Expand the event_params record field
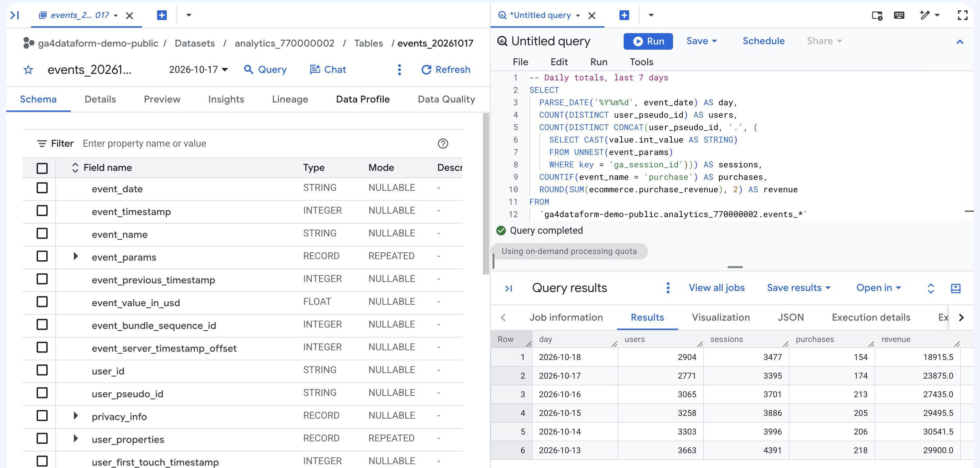The height and width of the screenshot is (468, 980). click(x=75, y=256)
